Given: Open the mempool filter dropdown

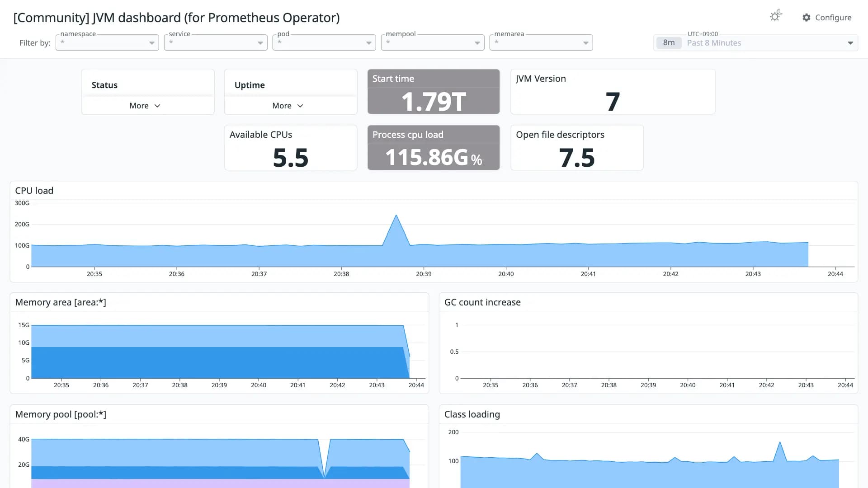Looking at the screenshot, I should (433, 42).
